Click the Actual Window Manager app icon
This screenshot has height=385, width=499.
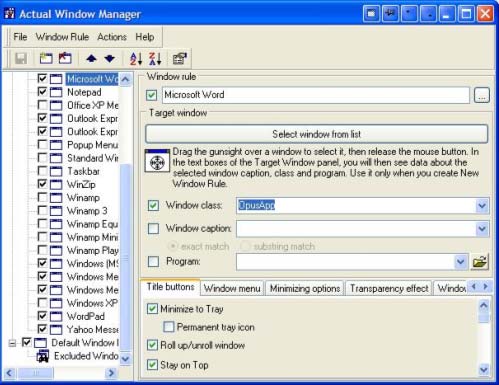[x=9, y=14]
